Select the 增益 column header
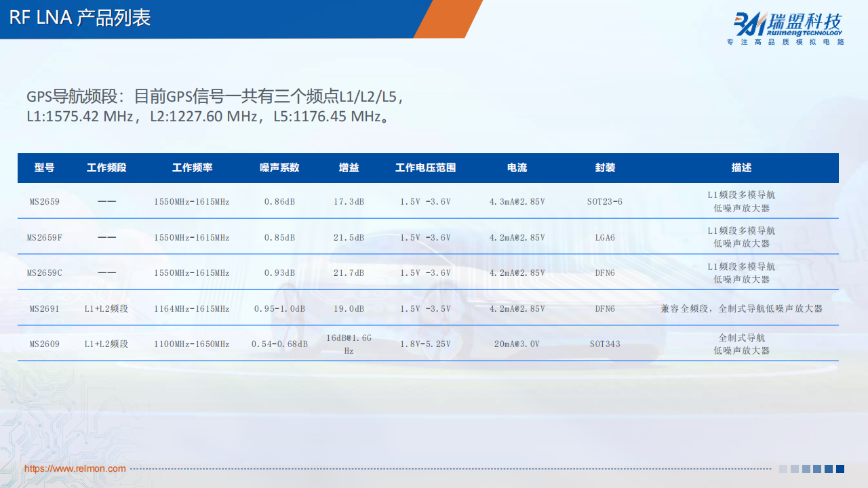The height and width of the screenshot is (488, 868). pos(349,168)
